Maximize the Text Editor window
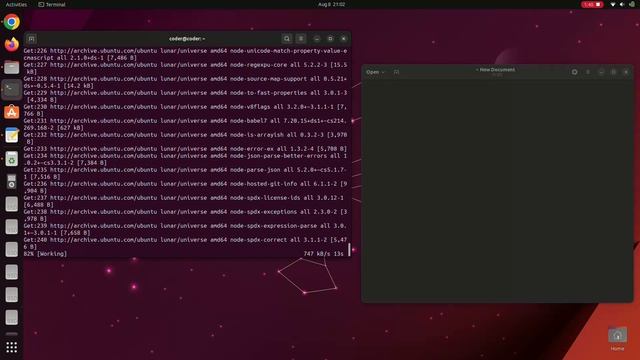The image size is (640, 360). 613,72
